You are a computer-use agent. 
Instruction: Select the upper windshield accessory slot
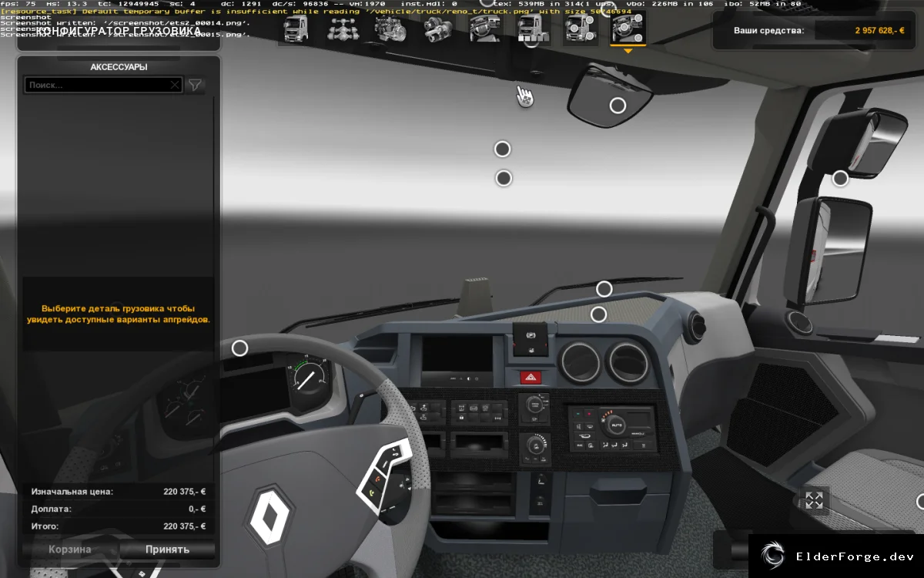502,149
